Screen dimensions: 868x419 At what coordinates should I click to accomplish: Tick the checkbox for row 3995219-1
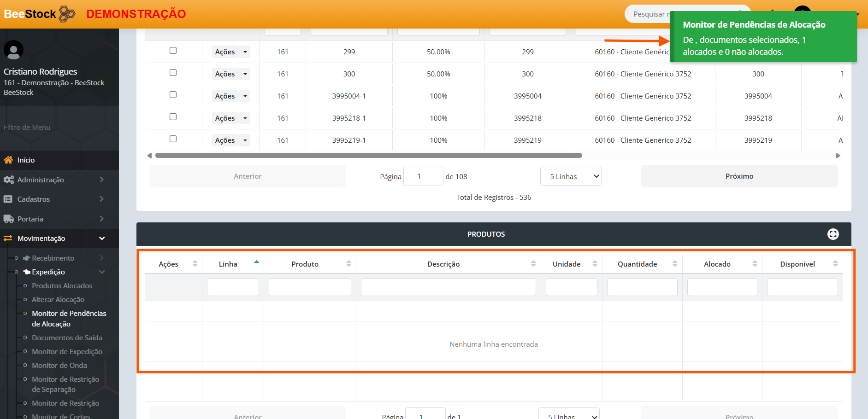pyautogui.click(x=173, y=139)
